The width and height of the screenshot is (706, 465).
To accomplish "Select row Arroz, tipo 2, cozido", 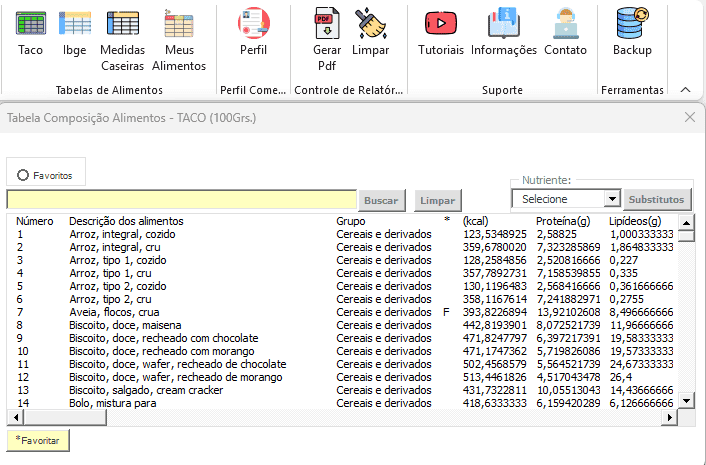I will (342, 286).
